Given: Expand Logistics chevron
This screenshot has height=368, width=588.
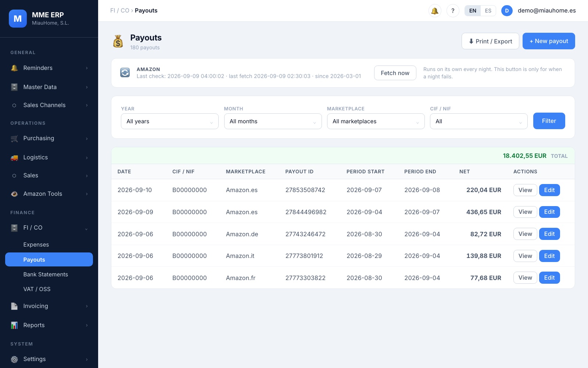Looking at the screenshot, I should coord(87,158).
